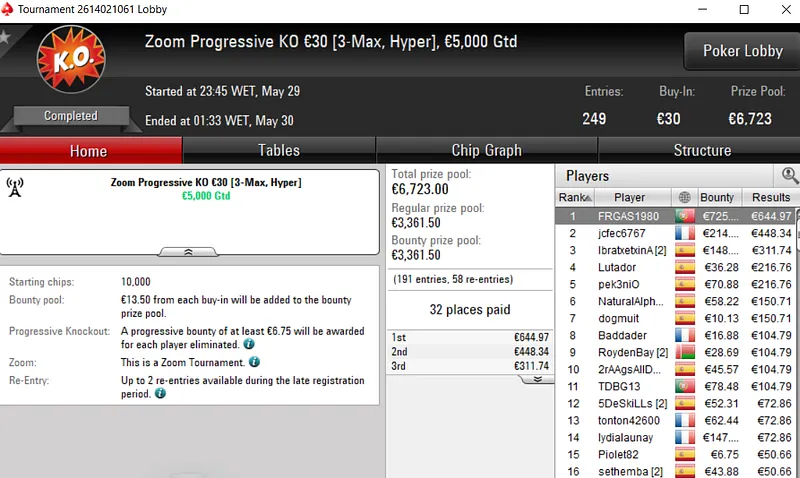
Task: Collapse the tournament description panel chevron
Action: click(x=188, y=252)
